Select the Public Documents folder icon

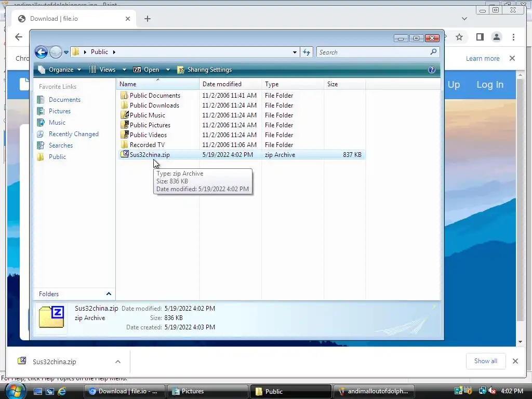125,96
